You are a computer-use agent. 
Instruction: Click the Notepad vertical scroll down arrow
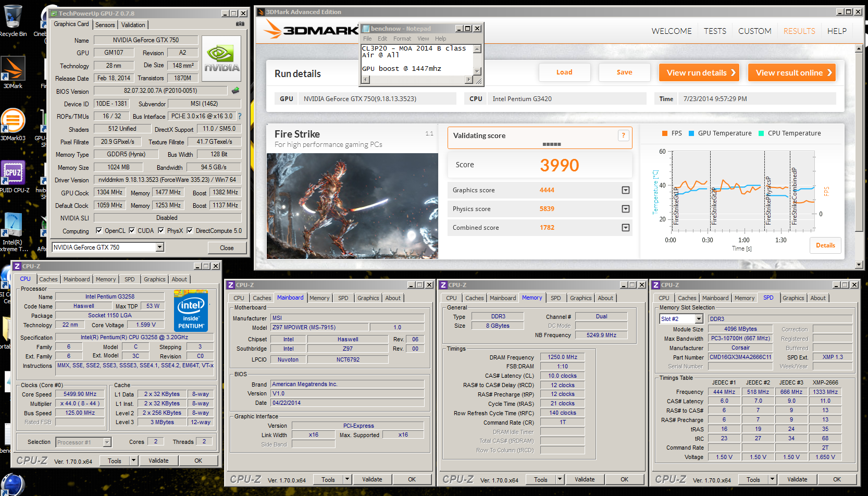(477, 71)
